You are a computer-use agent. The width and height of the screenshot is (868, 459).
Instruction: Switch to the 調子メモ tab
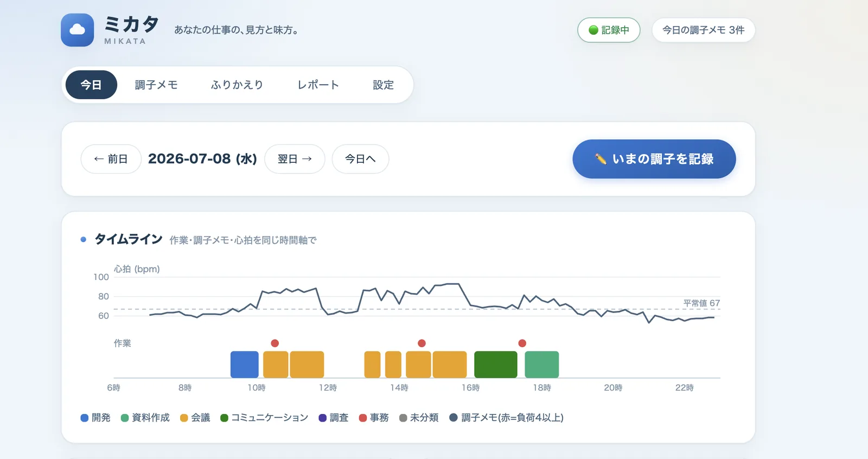(156, 85)
